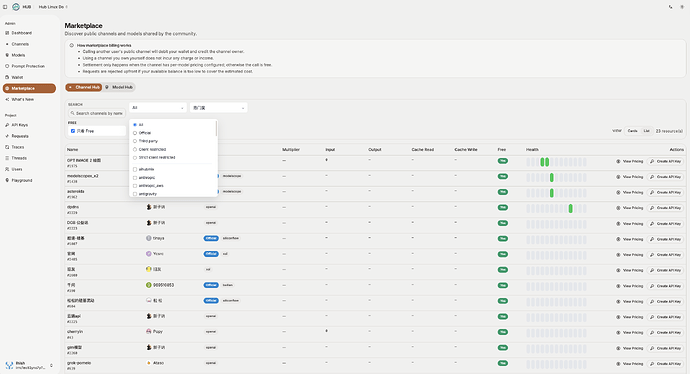
Task: Select the Third party radio option
Action: click(x=135, y=141)
